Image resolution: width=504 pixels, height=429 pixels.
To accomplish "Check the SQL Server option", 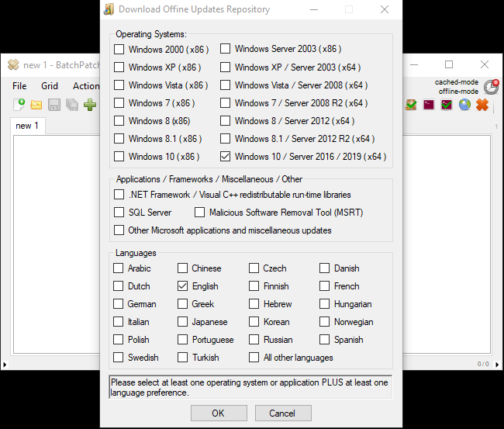I will 119,213.
